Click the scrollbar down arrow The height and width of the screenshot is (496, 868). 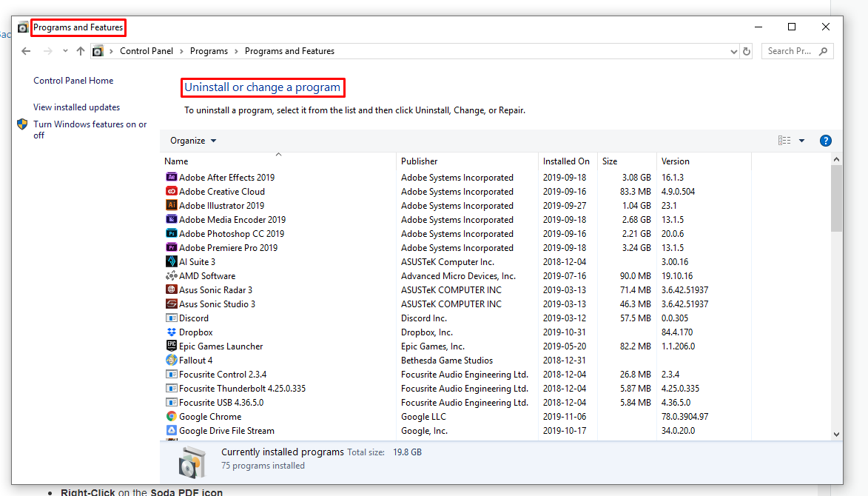click(836, 435)
